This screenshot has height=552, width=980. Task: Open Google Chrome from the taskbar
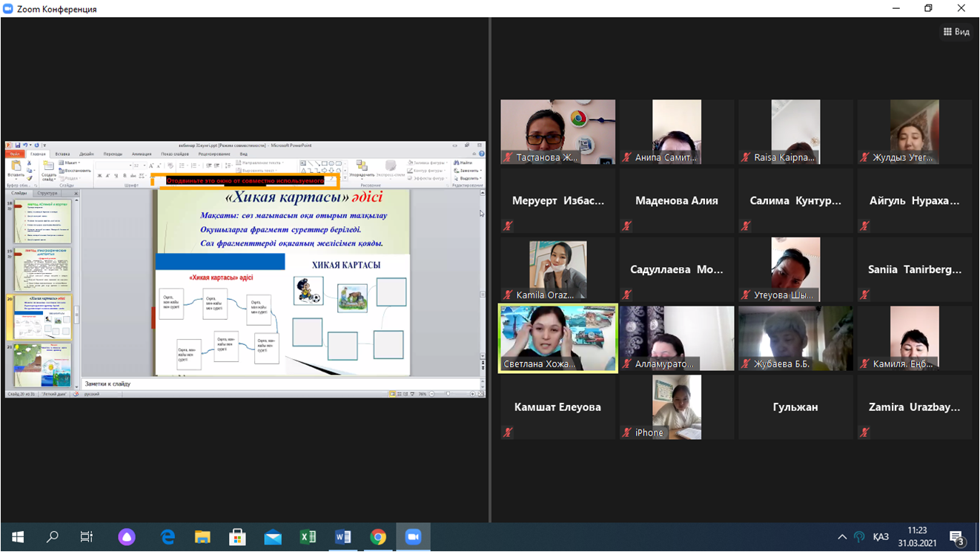(378, 537)
